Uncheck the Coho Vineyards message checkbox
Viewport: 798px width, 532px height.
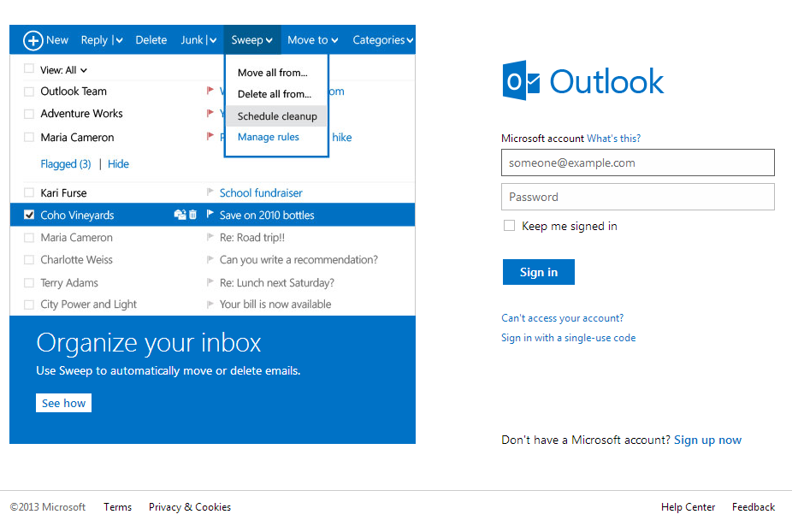click(x=27, y=214)
